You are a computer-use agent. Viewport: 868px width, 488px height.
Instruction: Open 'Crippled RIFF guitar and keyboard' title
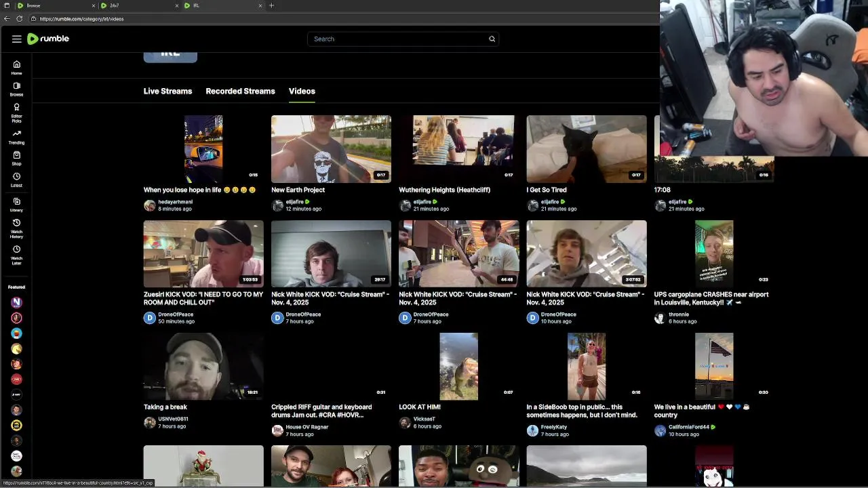pyautogui.click(x=321, y=411)
